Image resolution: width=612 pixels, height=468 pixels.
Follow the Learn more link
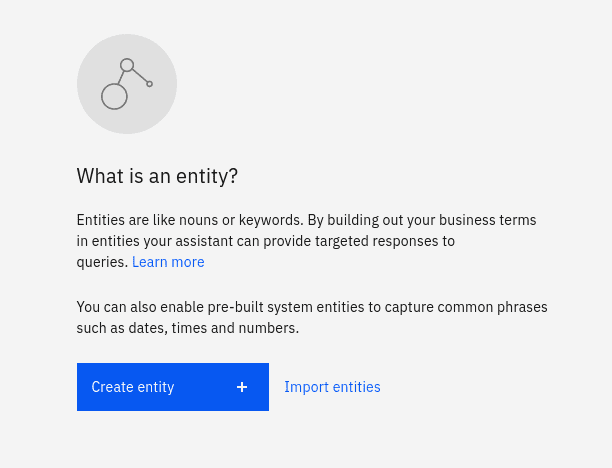pyautogui.click(x=168, y=262)
